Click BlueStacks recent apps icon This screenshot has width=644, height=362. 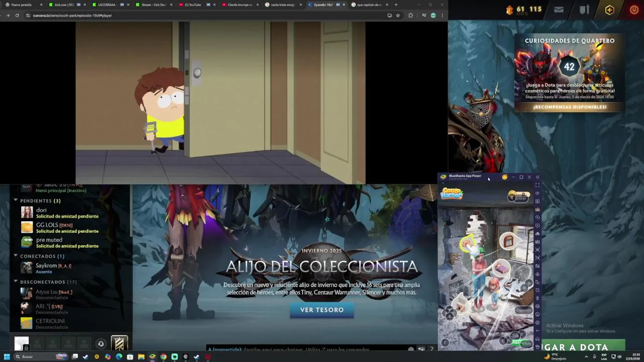coord(537,347)
